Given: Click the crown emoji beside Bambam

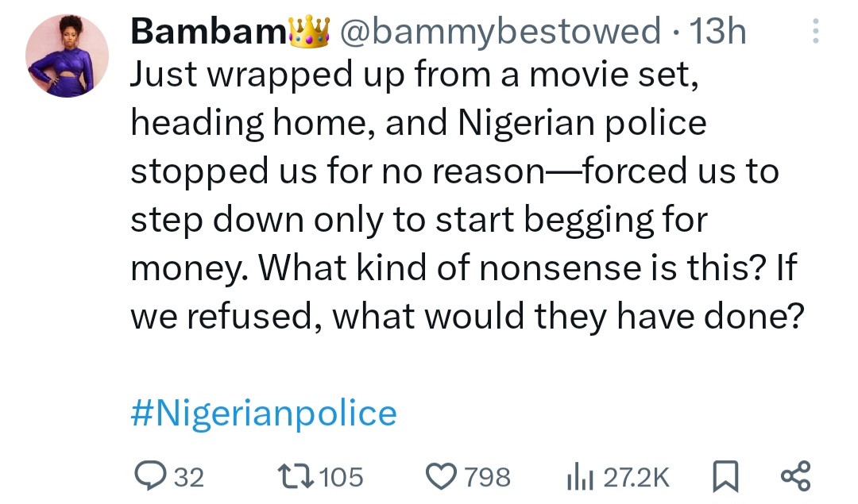Looking at the screenshot, I should [x=311, y=32].
